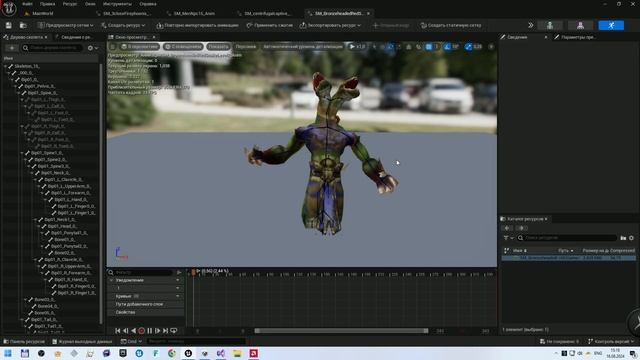Select the Bip01_Pelvis bone

[x=39, y=86]
